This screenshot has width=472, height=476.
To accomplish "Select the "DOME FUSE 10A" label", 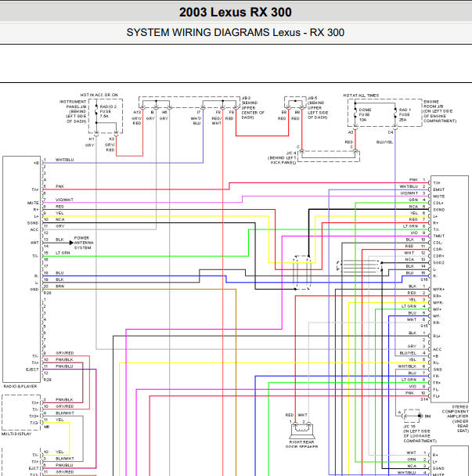I will 365,115.
